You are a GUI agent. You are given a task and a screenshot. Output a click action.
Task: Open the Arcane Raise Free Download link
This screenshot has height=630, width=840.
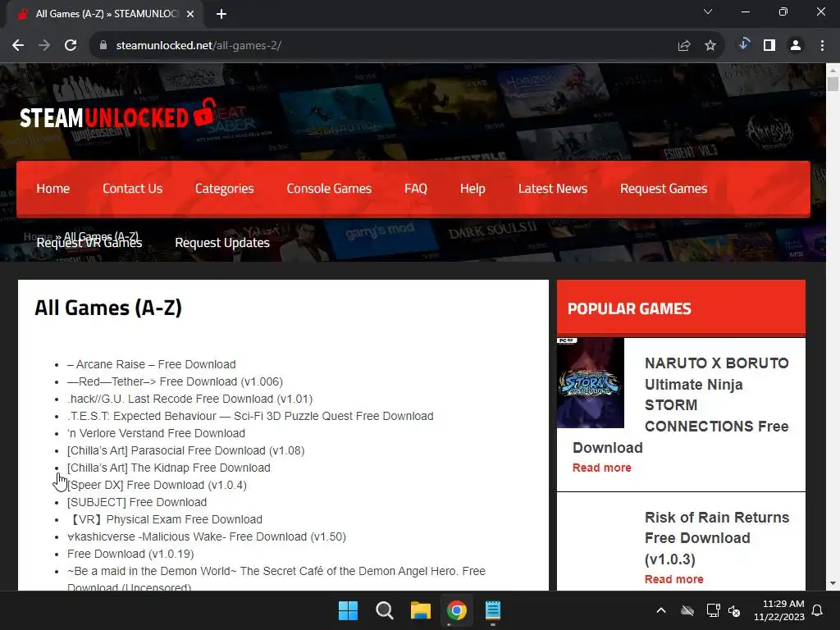[x=152, y=364]
